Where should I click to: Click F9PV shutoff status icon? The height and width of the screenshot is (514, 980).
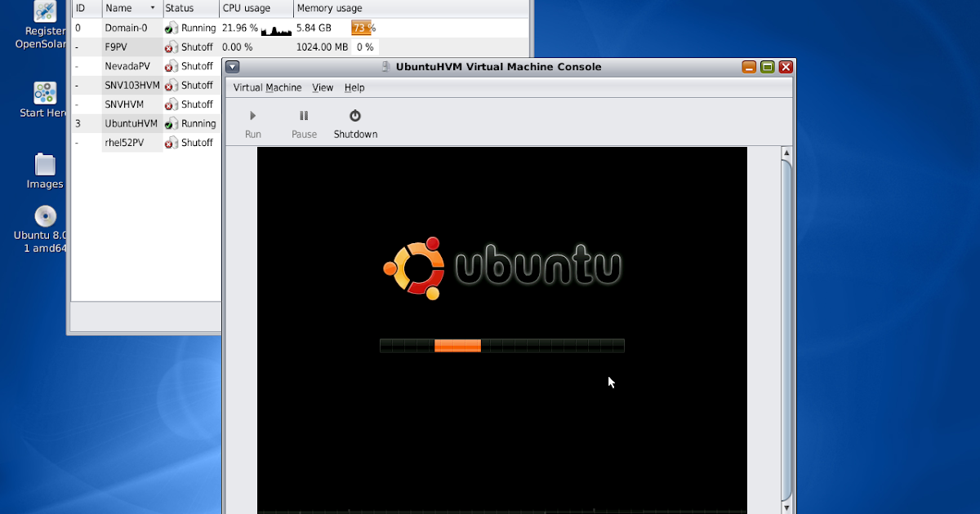(171, 47)
